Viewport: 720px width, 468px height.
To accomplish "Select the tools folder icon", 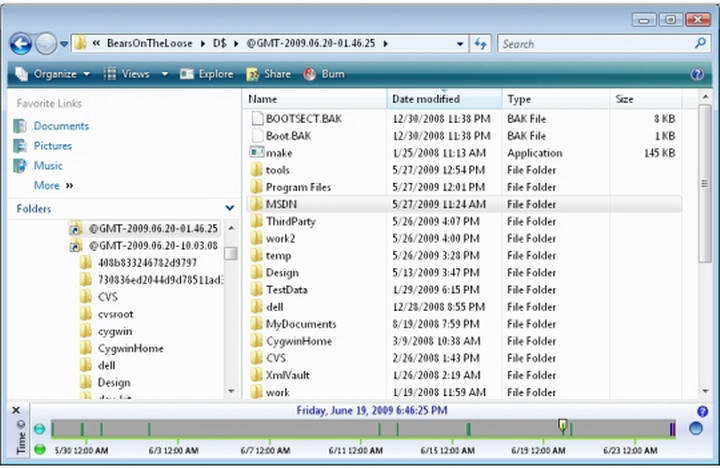I will pos(257,169).
